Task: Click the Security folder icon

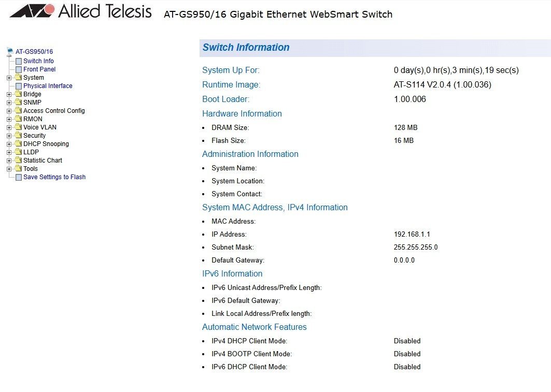Action: click(19, 136)
